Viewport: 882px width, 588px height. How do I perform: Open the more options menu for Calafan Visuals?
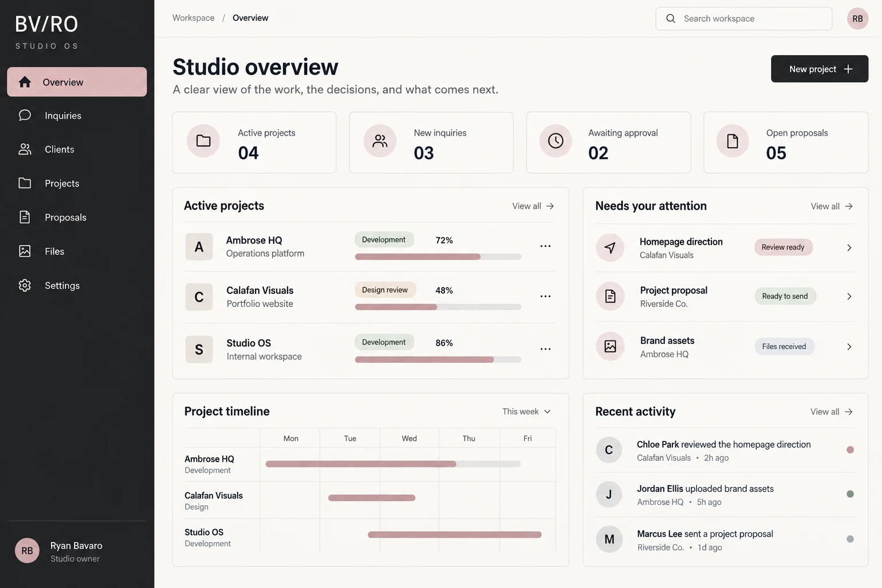click(546, 296)
